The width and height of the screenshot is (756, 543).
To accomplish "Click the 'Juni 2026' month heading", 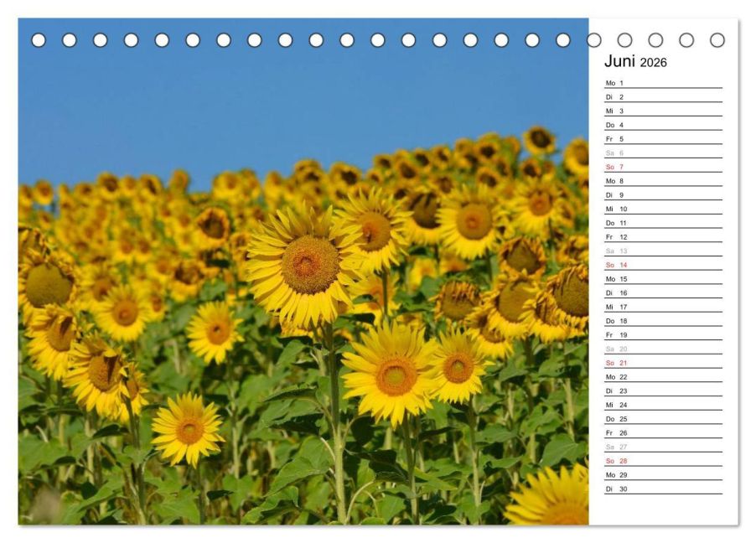I will click(x=635, y=62).
